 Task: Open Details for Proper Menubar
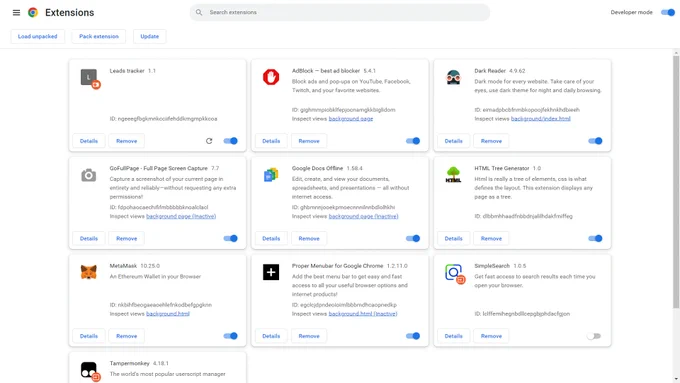(x=271, y=336)
